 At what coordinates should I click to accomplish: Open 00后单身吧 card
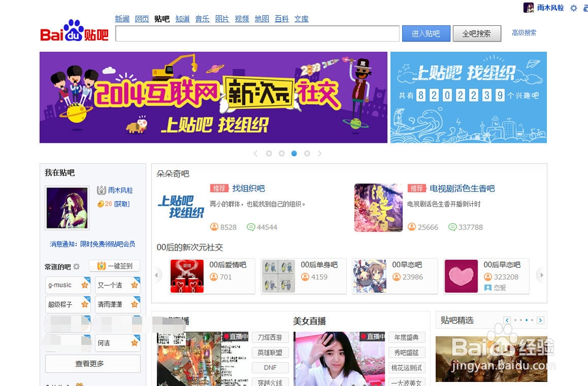point(303,276)
